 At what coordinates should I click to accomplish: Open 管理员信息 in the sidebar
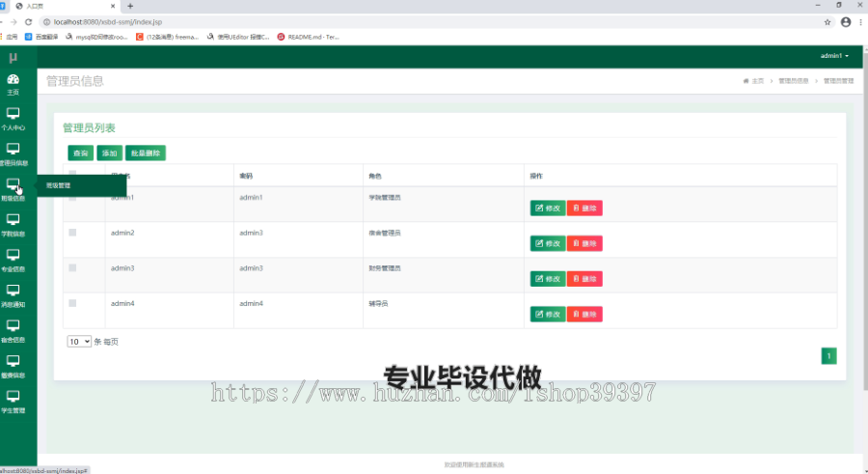pyautogui.click(x=14, y=154)
